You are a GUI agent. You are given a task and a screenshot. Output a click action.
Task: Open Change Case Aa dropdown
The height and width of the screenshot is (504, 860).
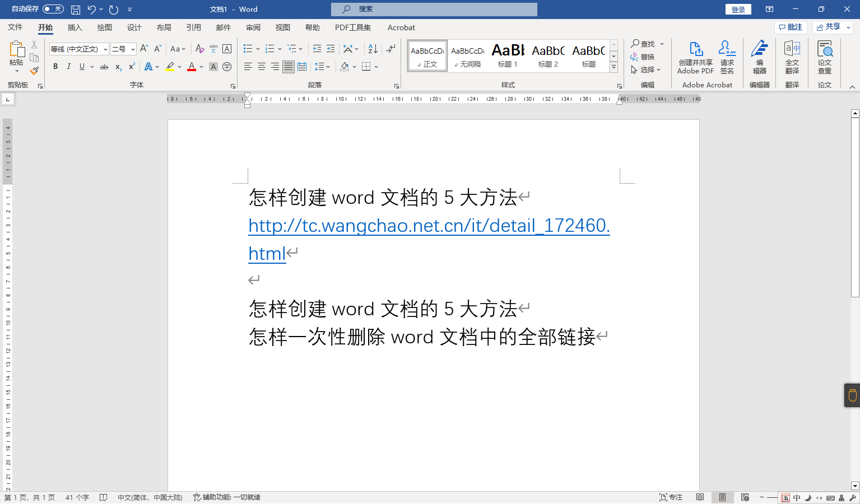[x=178, y=49]
